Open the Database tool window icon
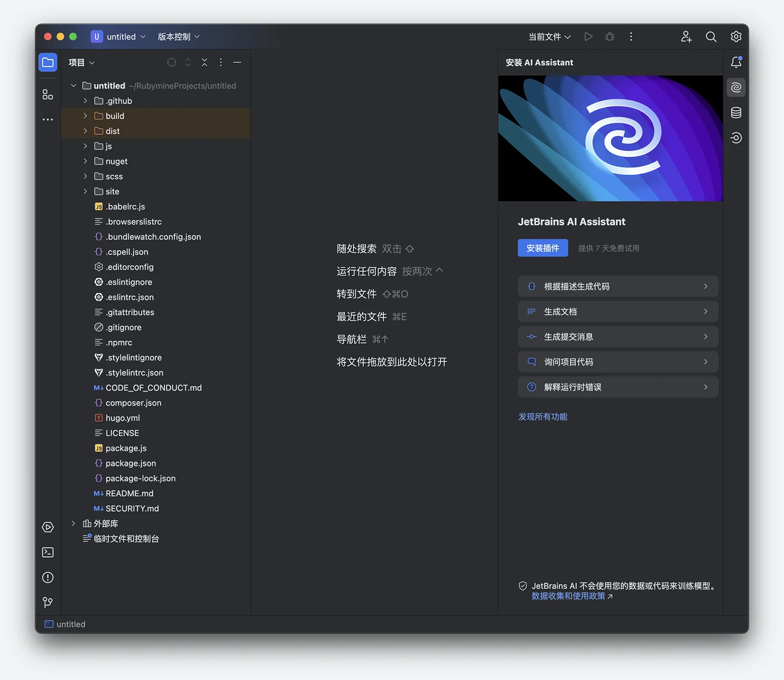 coord(736,112)
